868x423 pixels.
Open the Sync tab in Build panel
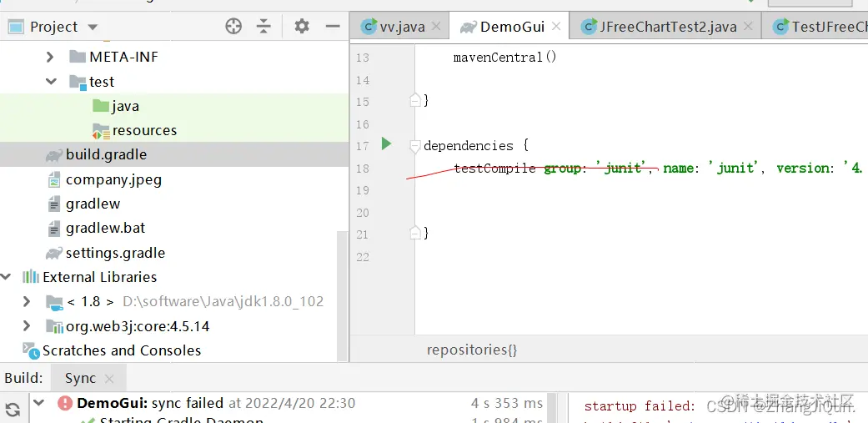coord(80,378)
